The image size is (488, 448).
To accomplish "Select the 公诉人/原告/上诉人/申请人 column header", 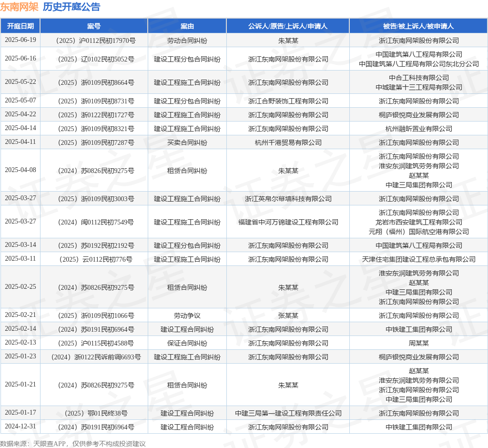I will point(288,26).
